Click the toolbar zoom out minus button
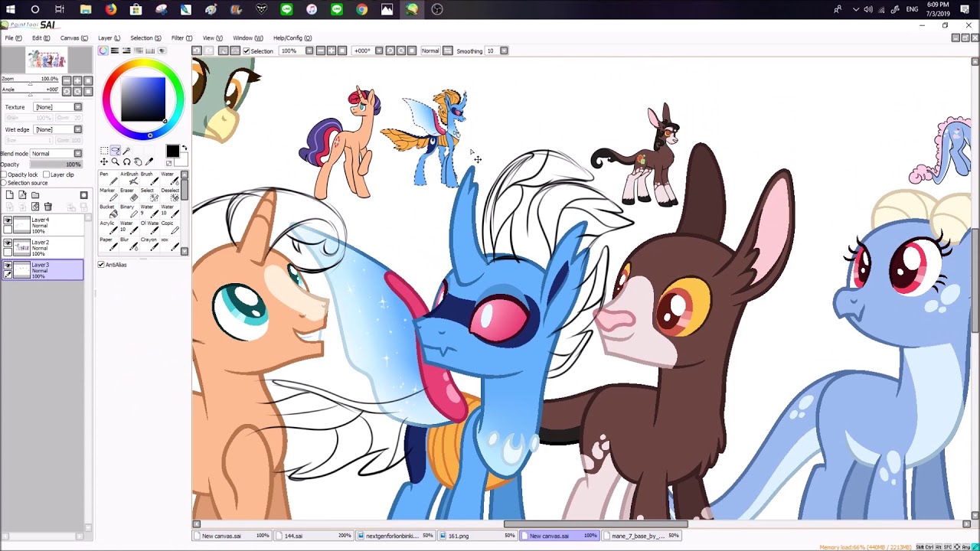 pos(320,51)
